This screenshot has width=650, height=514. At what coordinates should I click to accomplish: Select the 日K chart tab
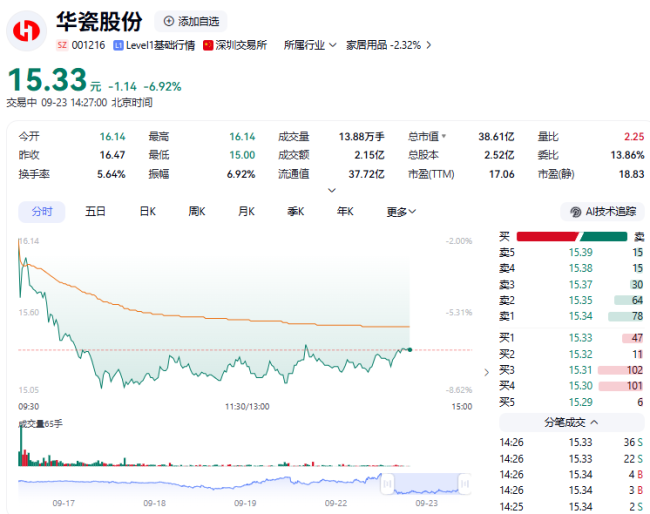click(147, 211)
